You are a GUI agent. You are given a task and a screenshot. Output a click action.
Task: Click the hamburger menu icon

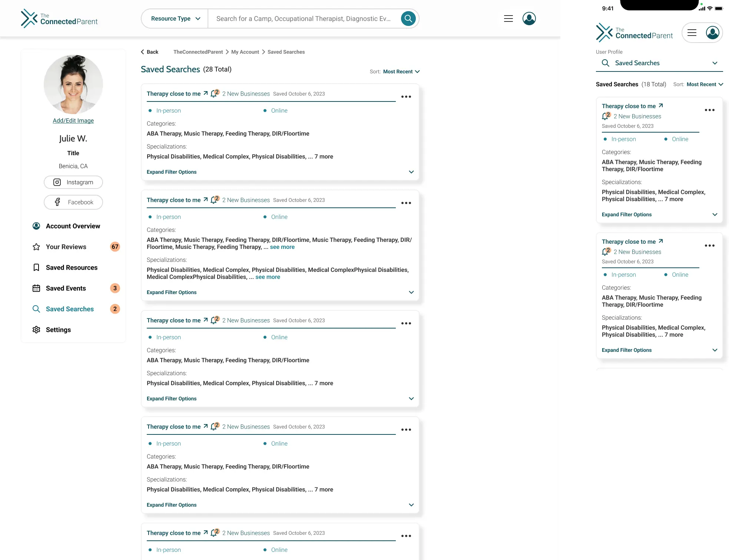508,18
